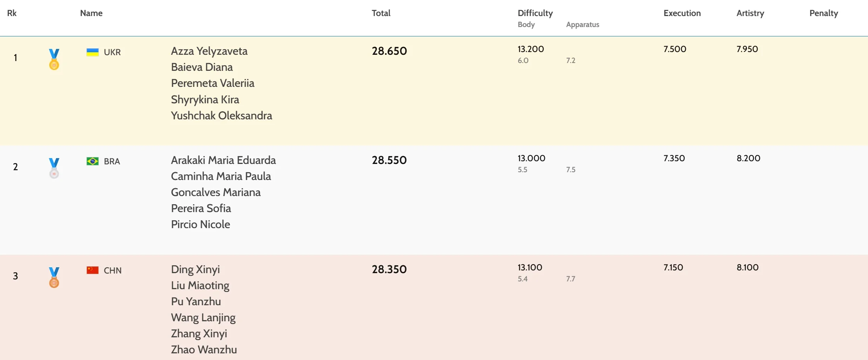Click the gold medal icon for Ukraine
This screenshot has width=868, height=360.
[54, 59]
